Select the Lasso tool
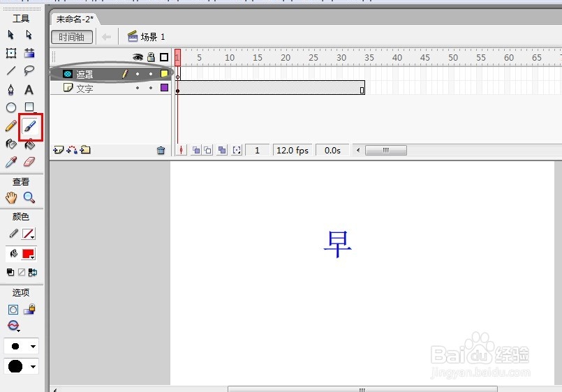Image resolution: width=562 pixels, height=392 pixels. pyautogui.click(x=29, y=70)
